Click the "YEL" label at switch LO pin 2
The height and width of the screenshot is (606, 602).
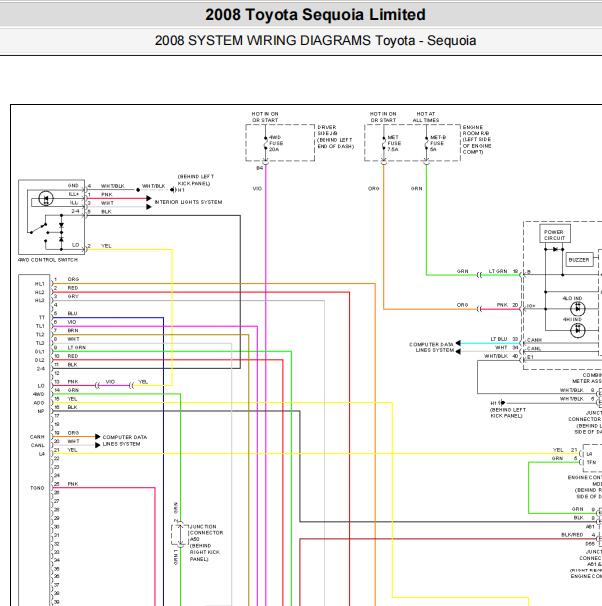[106, 246]
